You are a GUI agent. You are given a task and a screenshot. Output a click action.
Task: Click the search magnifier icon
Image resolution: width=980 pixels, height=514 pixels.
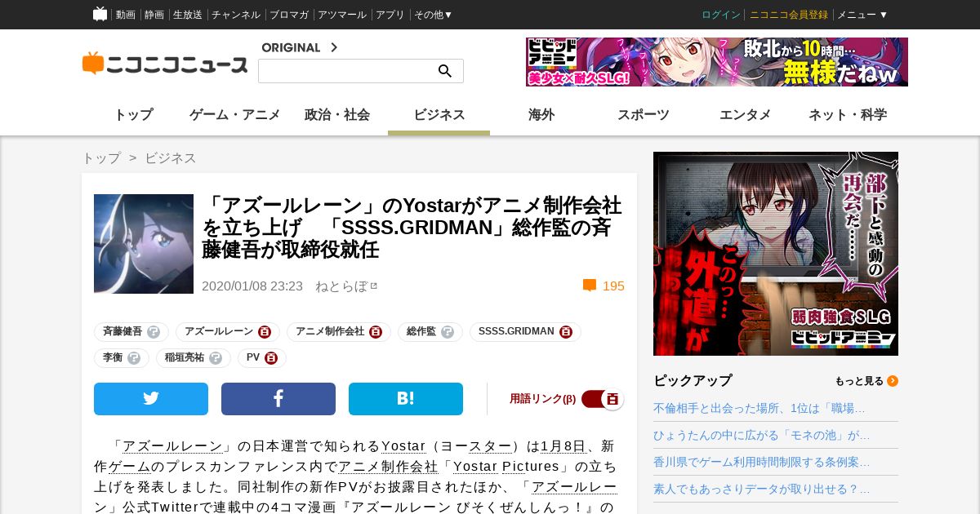tap(445, 71)
